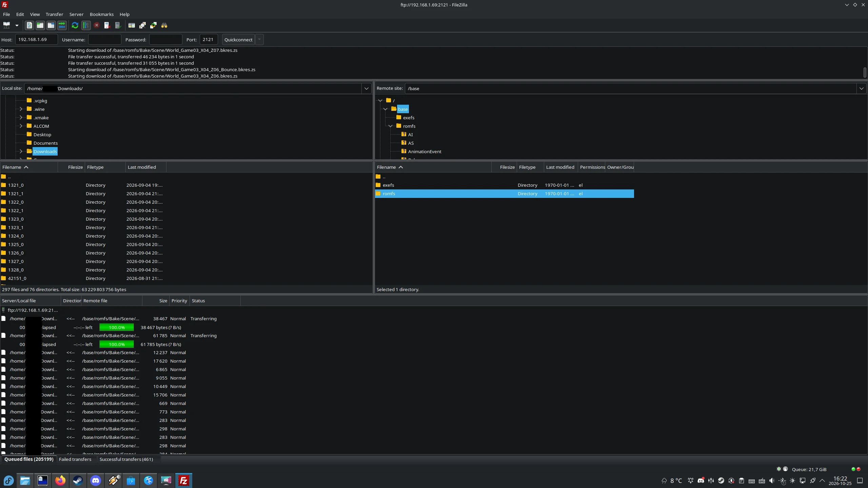Cancel the current operation

click(97, 25)
